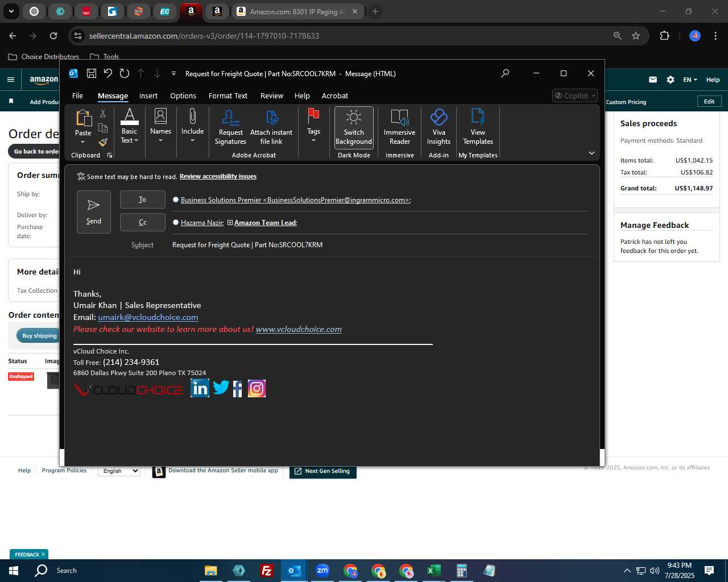
Task: Open the Include attachments dropdown
Action: tap(192, 126)
